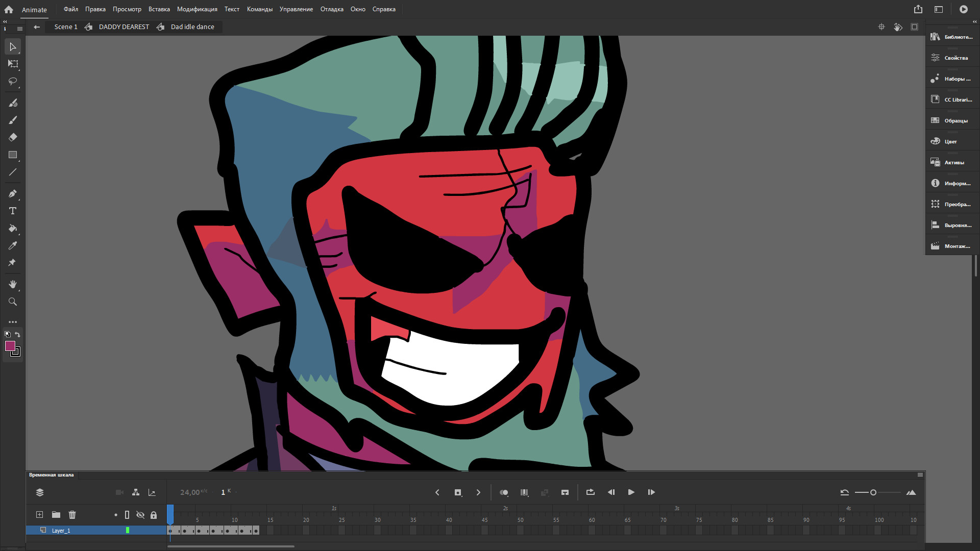This screenshot has height=551, width=980.
Task: Activate the Eraser tool
Action: (12, 137)
